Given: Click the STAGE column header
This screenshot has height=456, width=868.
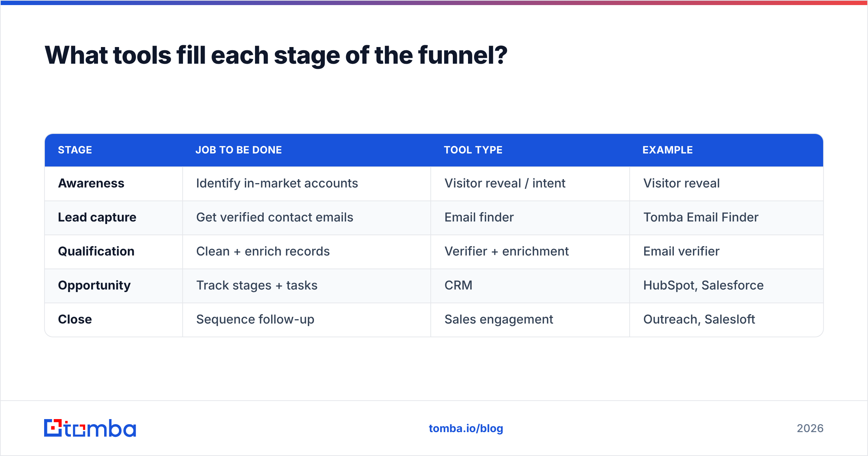Looking at the screenshot, I should [x=75, y=150].
